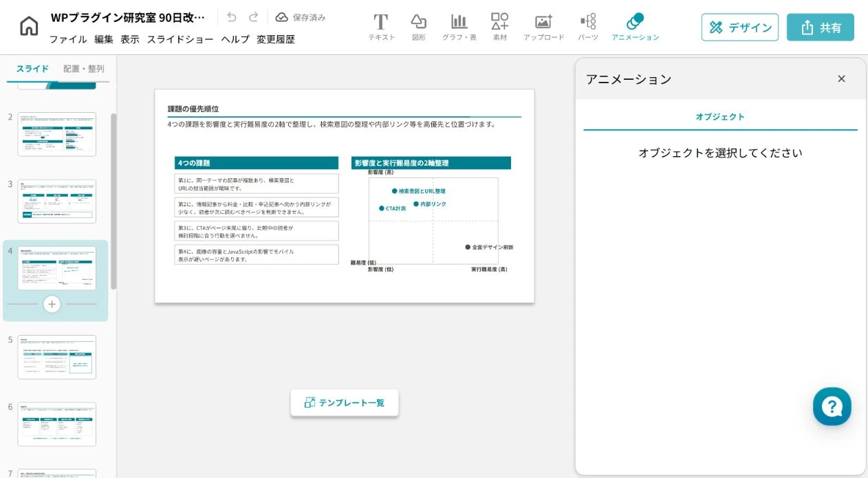Click the デザイン button
Image resolution: width=868 pixels, height=478 pixels.
(740, 28)
